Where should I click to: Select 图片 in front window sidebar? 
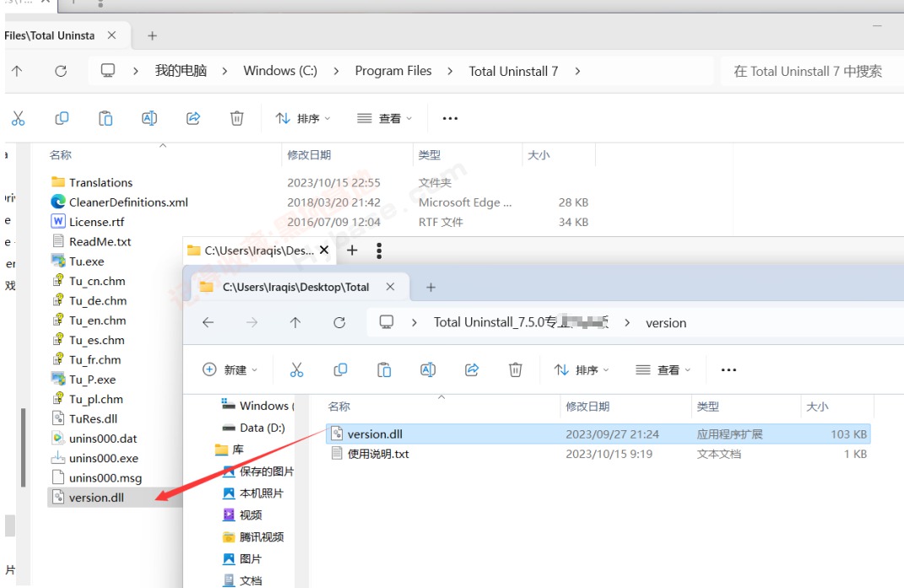[x=242, y=558]
